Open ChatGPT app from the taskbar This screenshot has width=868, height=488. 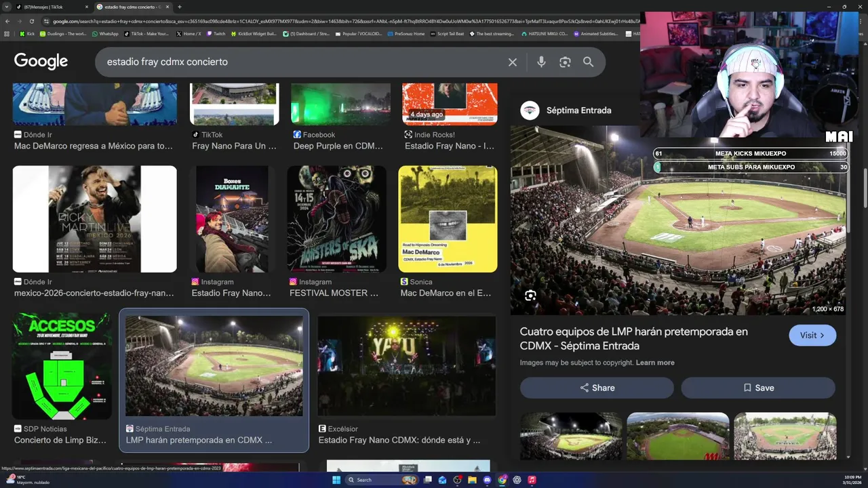click(x=517, y=480)
